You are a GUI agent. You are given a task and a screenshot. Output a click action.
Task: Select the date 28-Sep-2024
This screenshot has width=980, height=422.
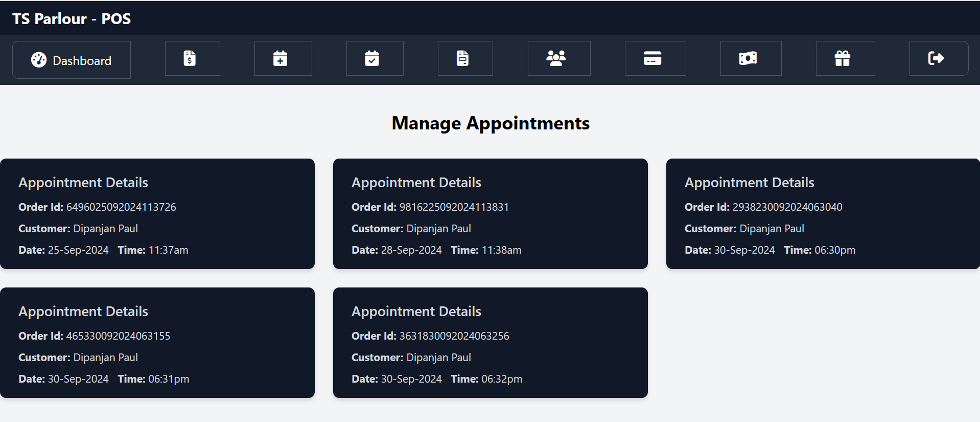tap(411, 250)
